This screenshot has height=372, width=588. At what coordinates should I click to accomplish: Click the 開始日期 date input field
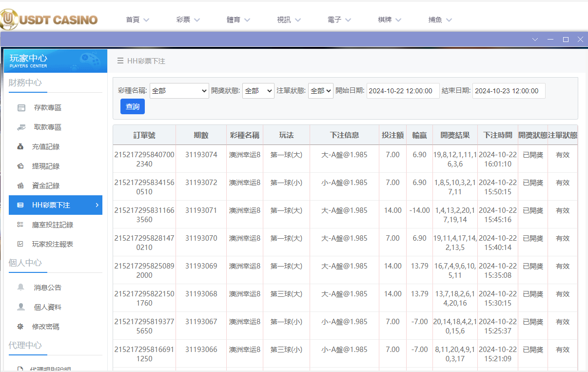coord(403,91)
